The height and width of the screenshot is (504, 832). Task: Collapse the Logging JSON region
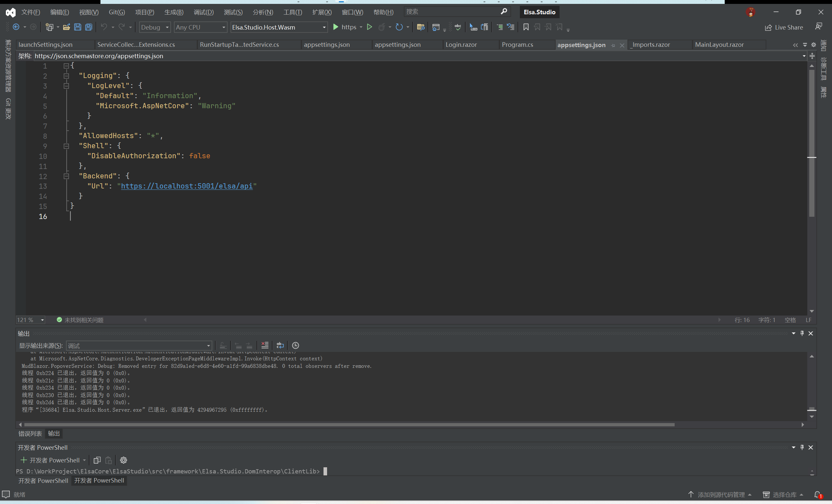[66, 76]
